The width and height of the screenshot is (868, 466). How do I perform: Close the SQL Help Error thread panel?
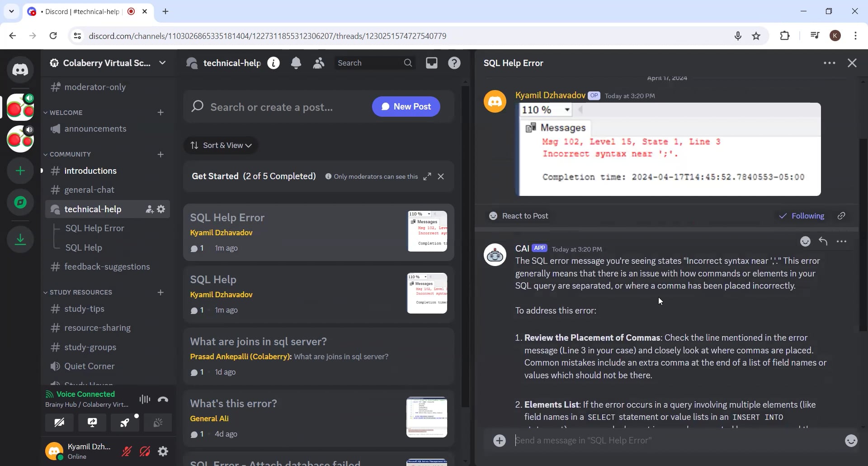point(852,63)
